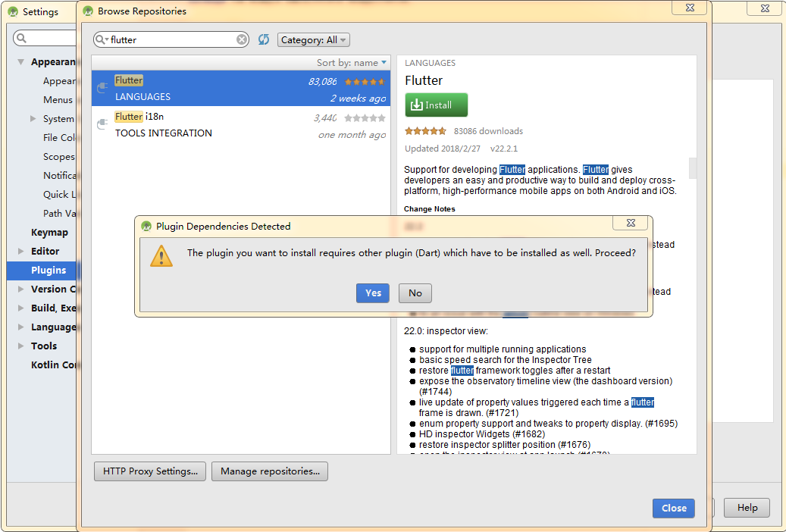Click the reload plugin list icon
Viewport: 786px width, 532px height.
pos(264,39)
